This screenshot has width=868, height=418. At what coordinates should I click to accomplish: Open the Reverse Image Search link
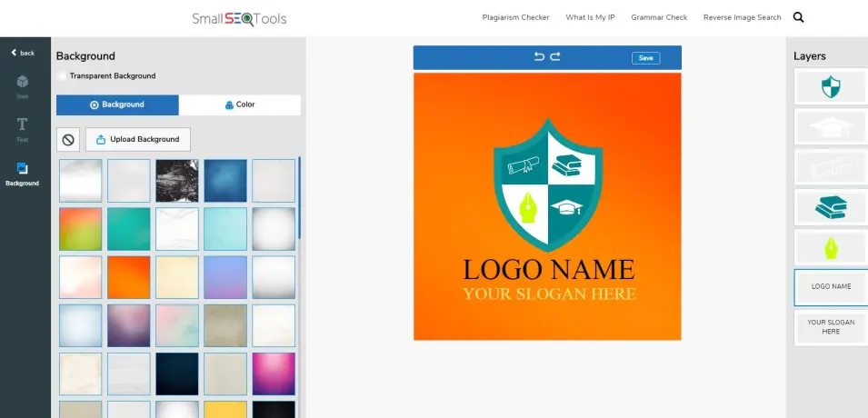(x=742, y=17)
